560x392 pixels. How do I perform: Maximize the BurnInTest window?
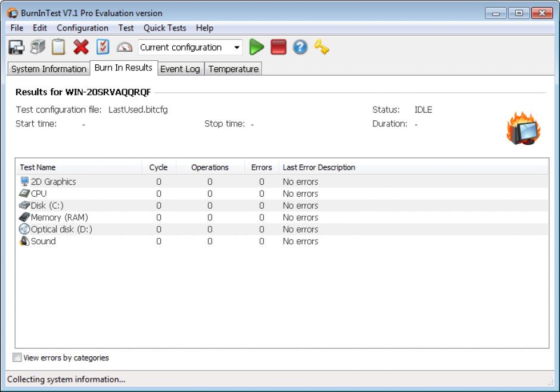point(519,13)
